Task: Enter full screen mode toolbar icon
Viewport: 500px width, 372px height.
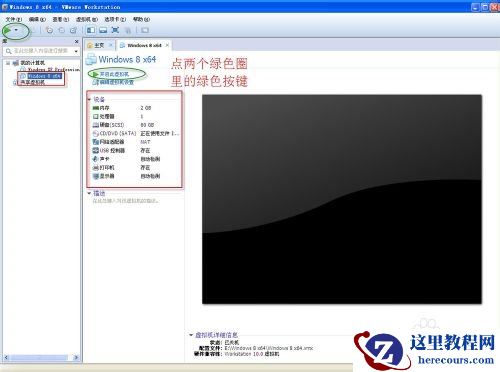Action: click(x=115, y=30)
